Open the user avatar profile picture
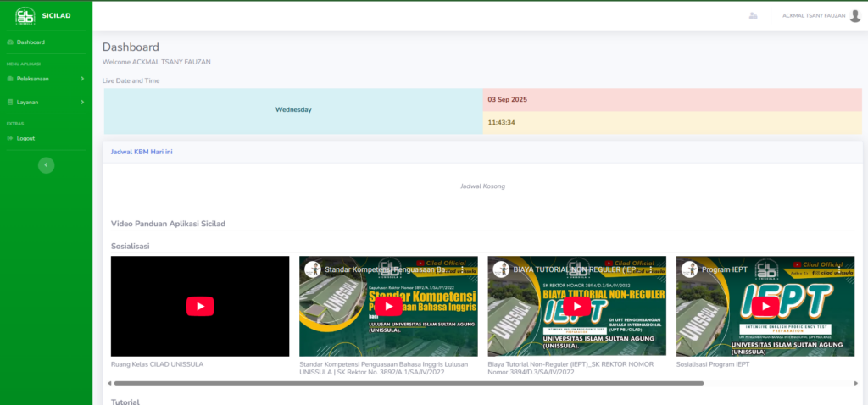 pyautogui.click(x=855, y=15)
